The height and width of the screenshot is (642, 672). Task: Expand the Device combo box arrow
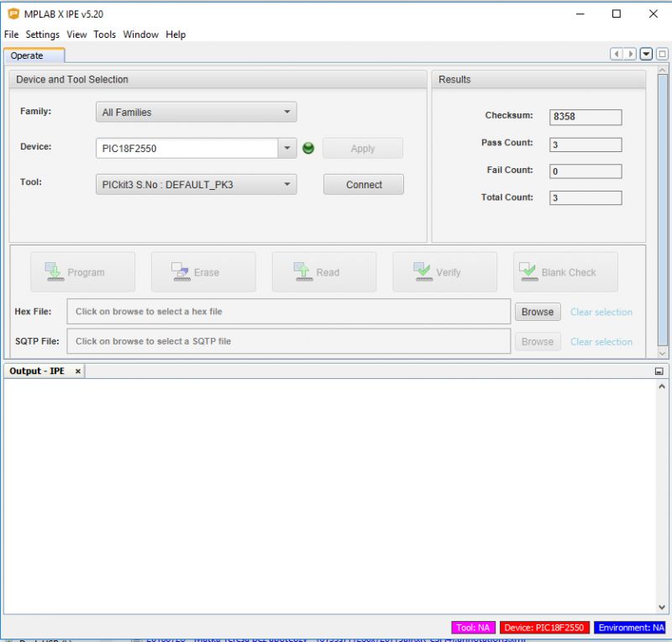coord(287,149)
